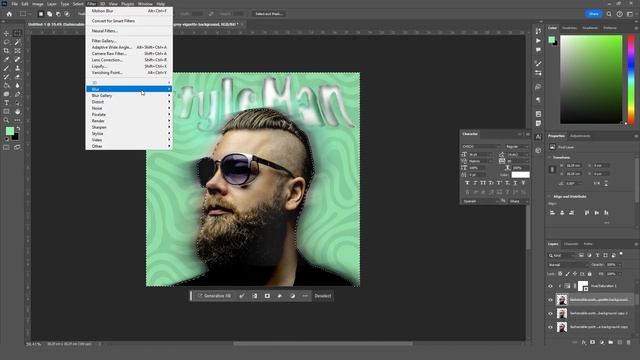Click the foreground green color swatch in toolbox

click(9, 131)
